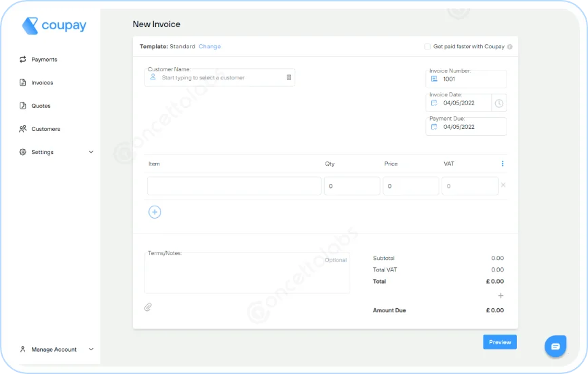
Task: Click the Manage Account person icon
Action: tap(23, 350)
